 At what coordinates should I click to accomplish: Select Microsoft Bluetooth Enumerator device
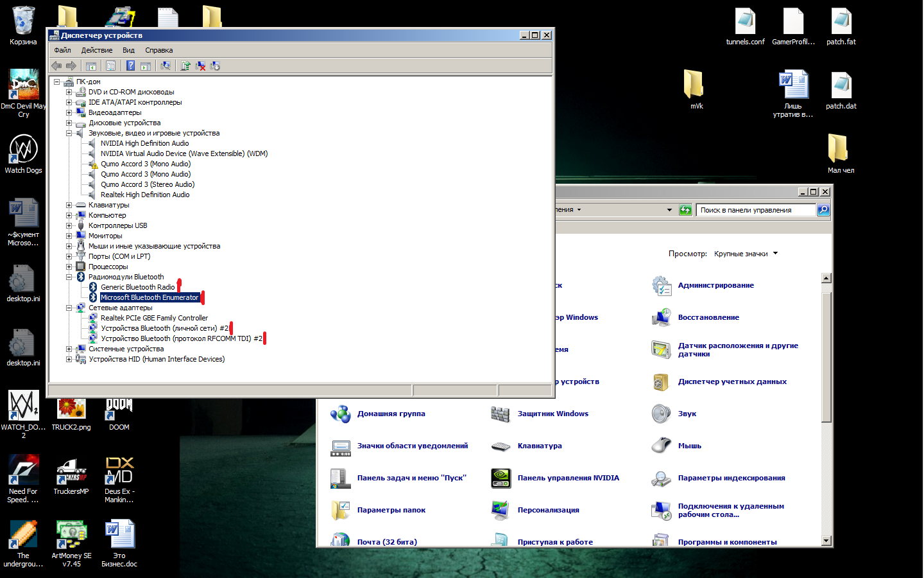click(x=150, y=297)
